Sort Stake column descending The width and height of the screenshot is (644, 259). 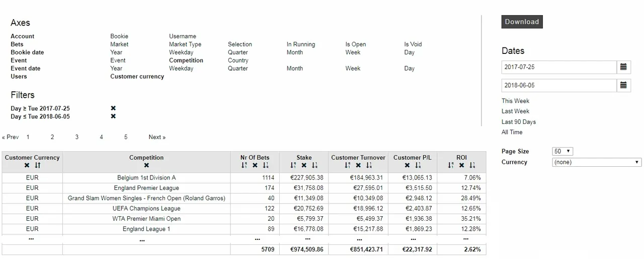(293, 165)
